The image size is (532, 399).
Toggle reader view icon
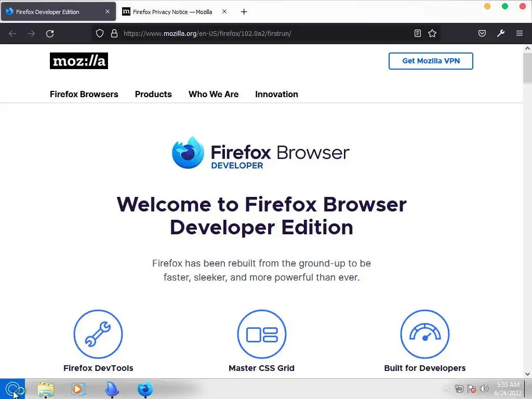pos(418,33)
